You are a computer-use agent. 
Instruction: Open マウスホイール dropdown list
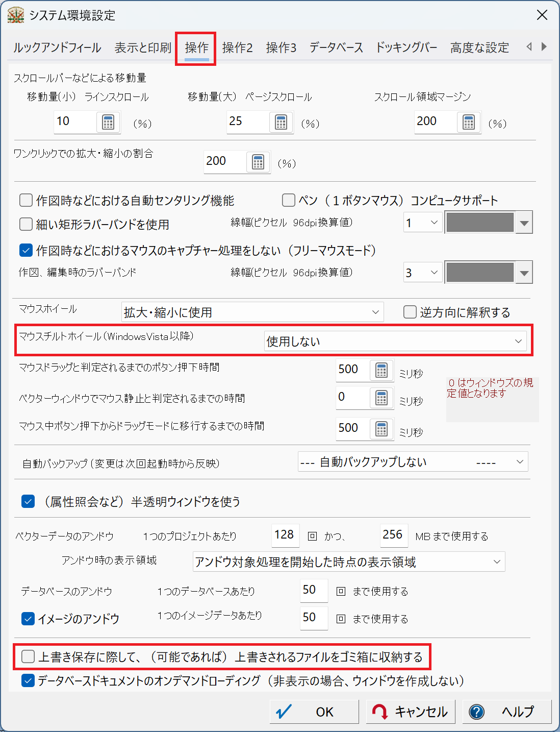pyautogui.click(x=252, y=312)
